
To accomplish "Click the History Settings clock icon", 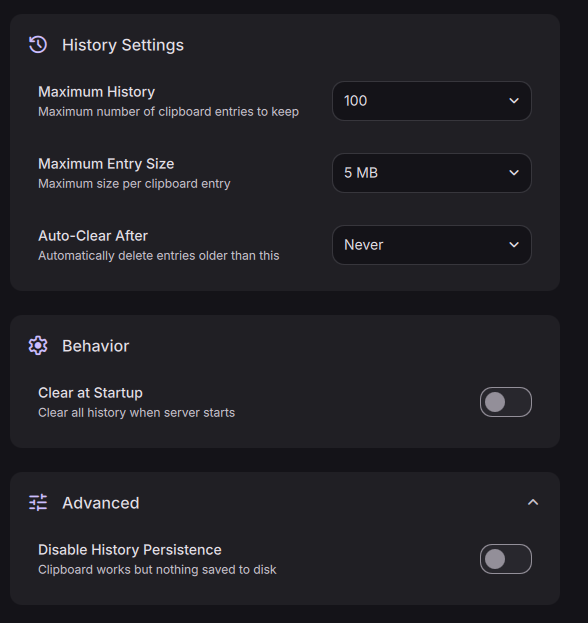I will (x=38, y=44).
